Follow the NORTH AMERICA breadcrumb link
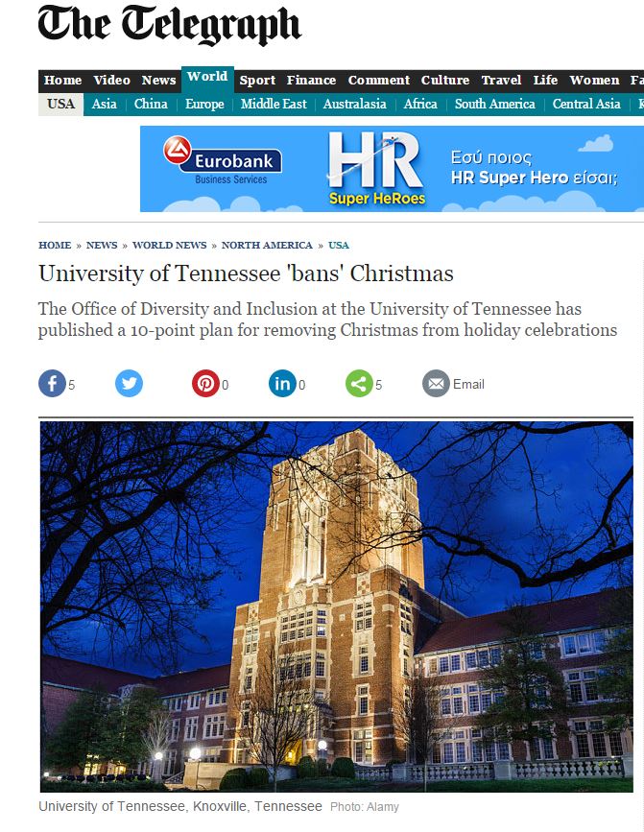The image size is (644, 832). 267,245
